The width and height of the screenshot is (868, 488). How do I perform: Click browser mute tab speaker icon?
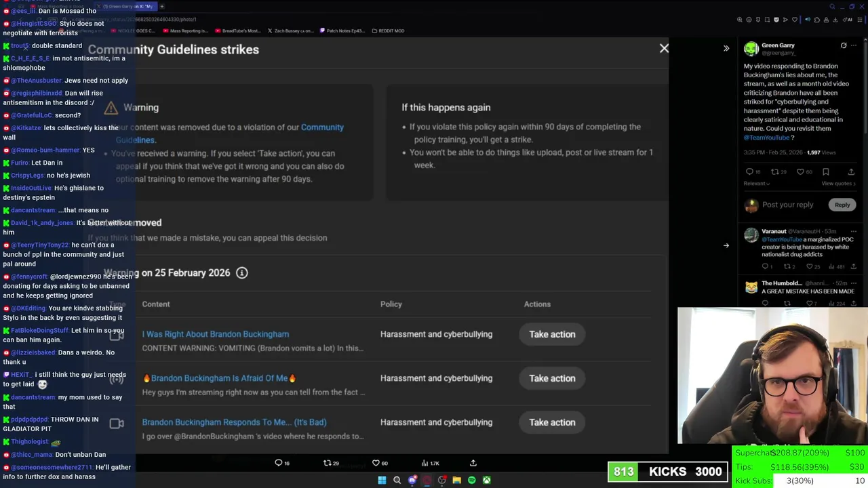808,20
